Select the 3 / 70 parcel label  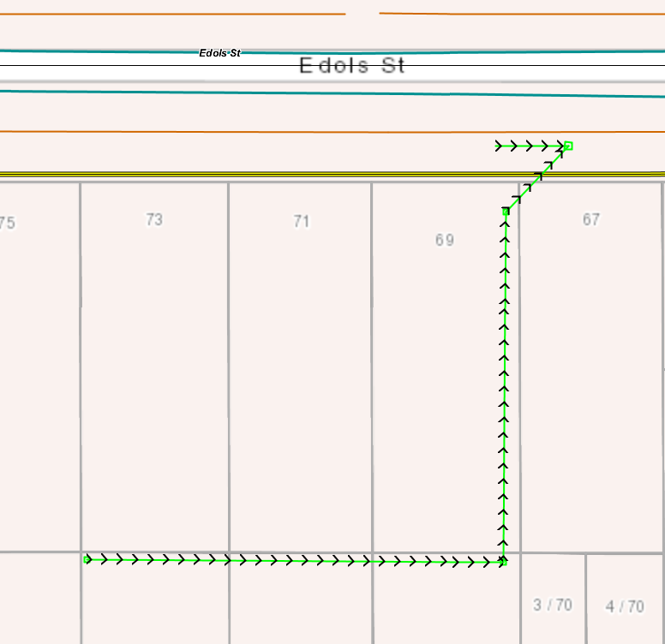553,605
